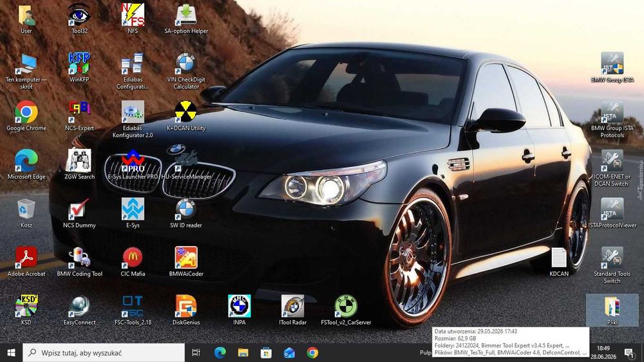Open the KDCAN text file
The height and width of the screenshot is (362, 644).
(x=559, y=262)
